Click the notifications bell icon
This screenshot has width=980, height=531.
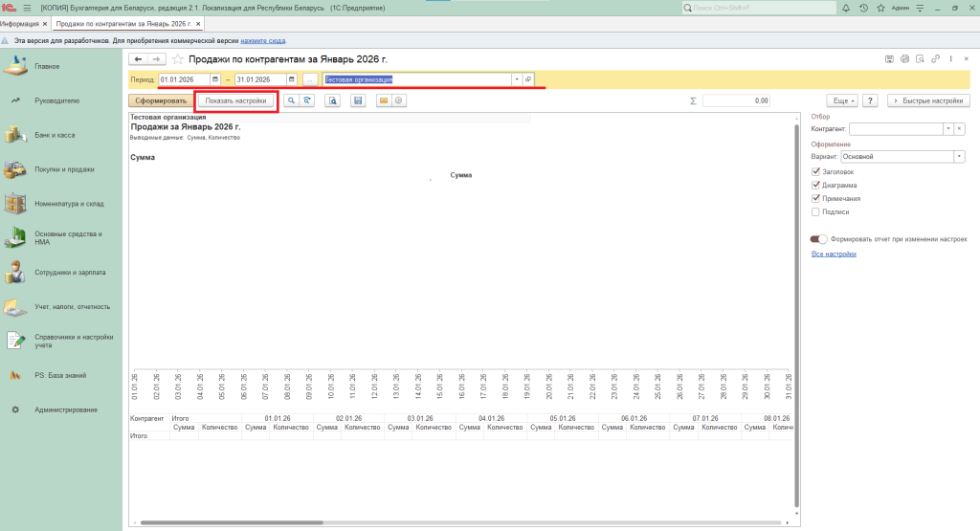pyautogui.click(x=847, y=8)
